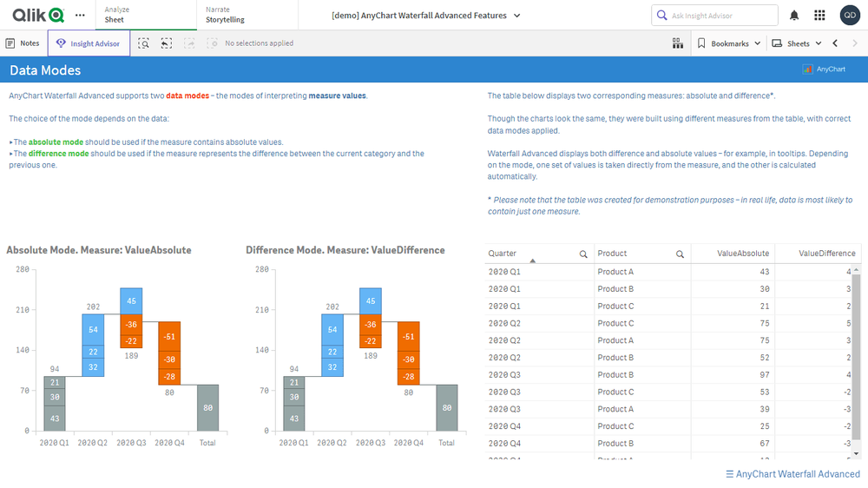Toggle the Notes panel
The height and width of the screenshot is (488, 868).
point(23,43)
